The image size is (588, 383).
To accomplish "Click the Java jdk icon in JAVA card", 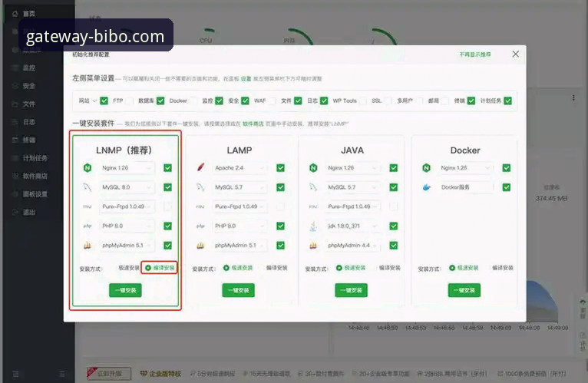I will [x=313, y=226].
